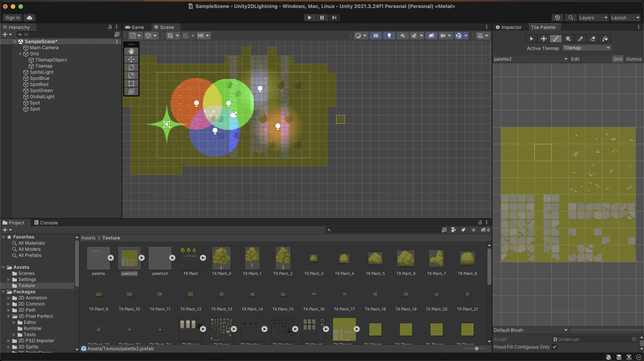
Task: Open the Layout dropdown
Action: (x=625, y=17)
